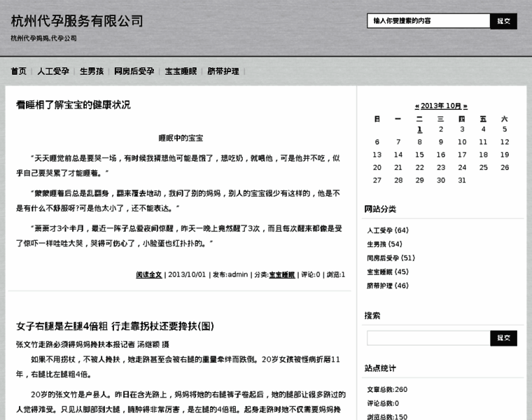Open 脐带护理 from the navigation bar

coord(223,71)
